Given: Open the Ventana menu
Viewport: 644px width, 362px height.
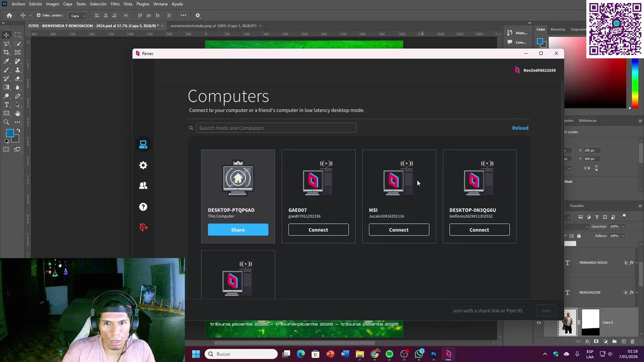Looking at the screenshot, I should [160, 4].
